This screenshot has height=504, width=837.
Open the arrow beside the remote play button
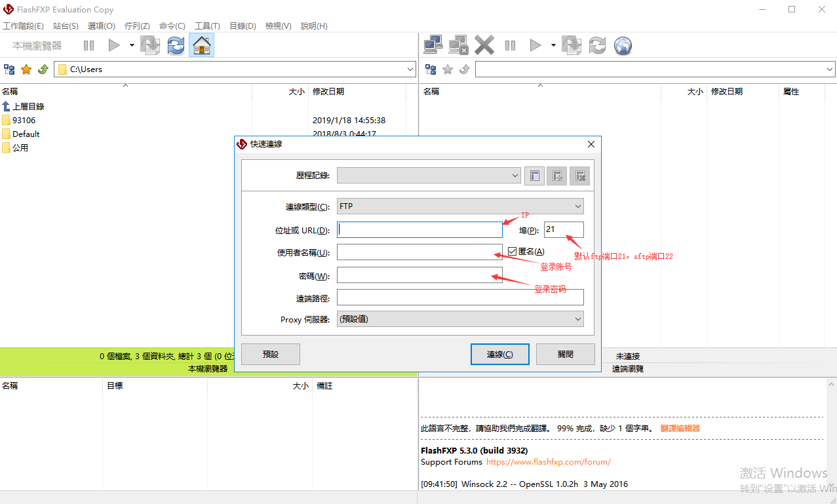(553, 45)
